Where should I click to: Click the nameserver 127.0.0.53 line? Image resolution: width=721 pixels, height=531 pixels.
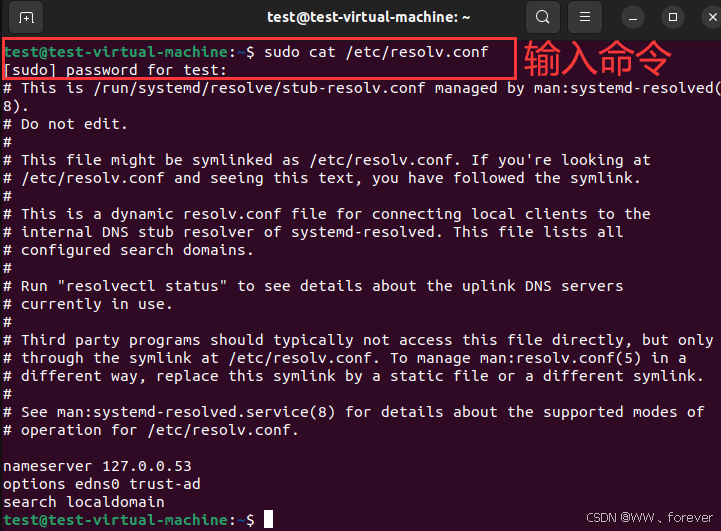(97, 466)
